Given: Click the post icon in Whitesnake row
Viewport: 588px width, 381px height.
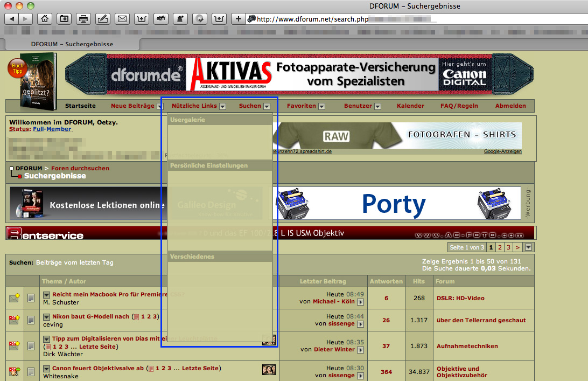Looking at the screenshot, I should pyautogui.click(x=31, y=372).
